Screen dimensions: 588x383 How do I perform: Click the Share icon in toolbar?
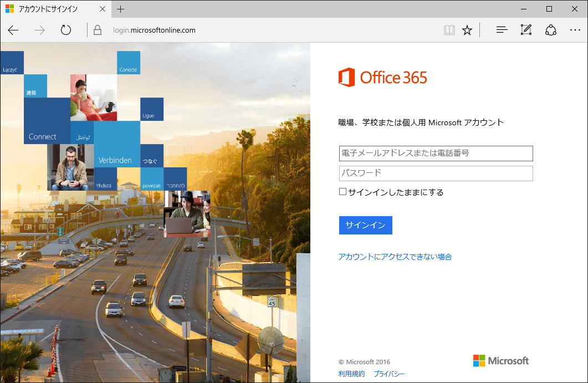coord(550,30)
